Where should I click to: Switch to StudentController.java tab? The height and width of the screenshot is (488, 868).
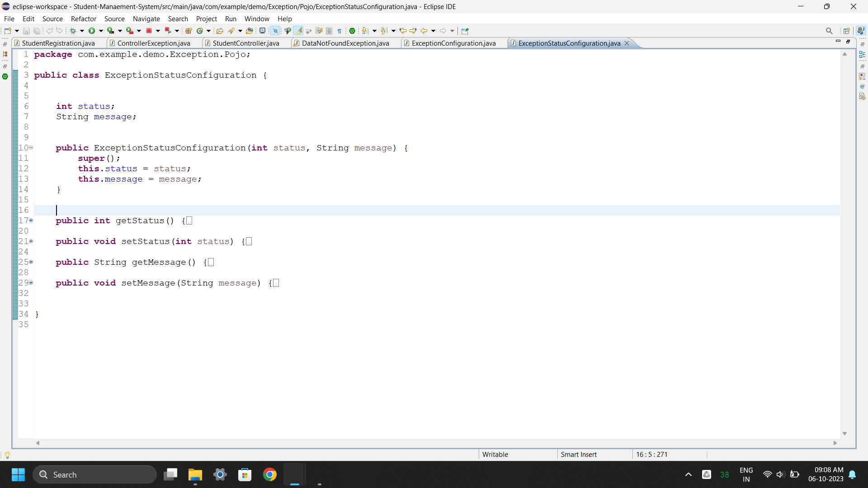(x=245, y=43)
